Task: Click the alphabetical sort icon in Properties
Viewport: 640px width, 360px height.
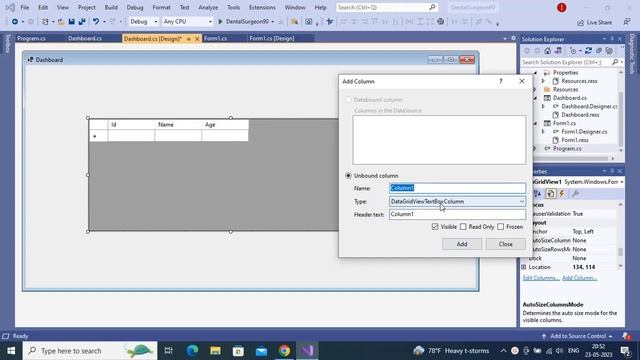Action: (537, 193)
